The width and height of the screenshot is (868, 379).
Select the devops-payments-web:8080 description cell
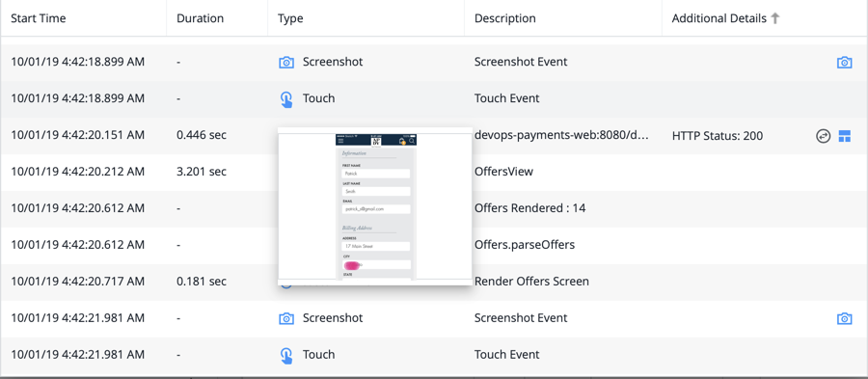(561, 135)
